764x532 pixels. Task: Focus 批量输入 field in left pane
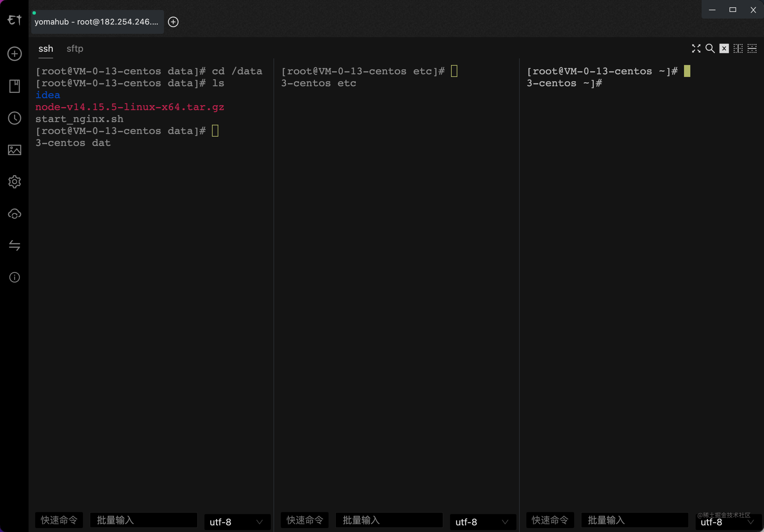(x=144, y=520)
